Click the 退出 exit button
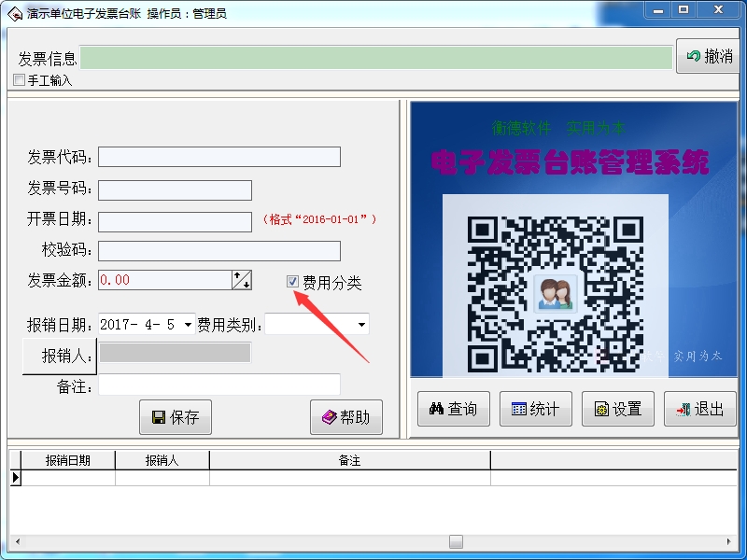This screenshot has width=747, height=560. (700, 409)
